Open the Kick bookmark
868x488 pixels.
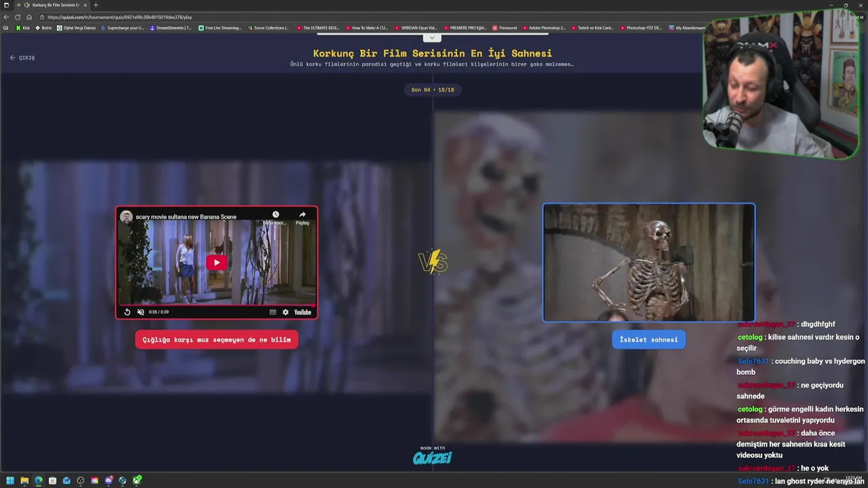[x=22, y=28]
